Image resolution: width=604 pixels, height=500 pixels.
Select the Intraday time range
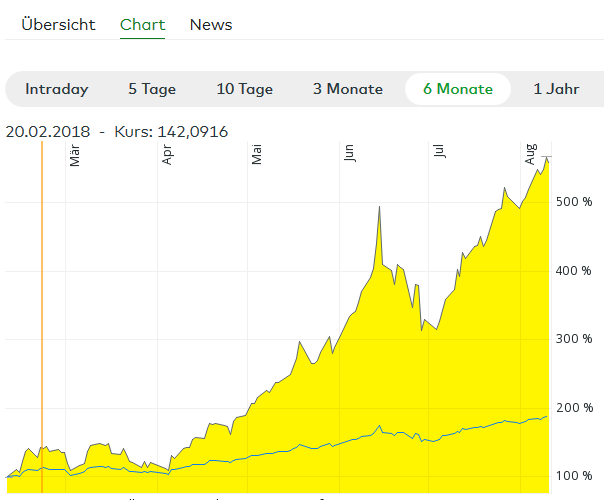(57, 89)
